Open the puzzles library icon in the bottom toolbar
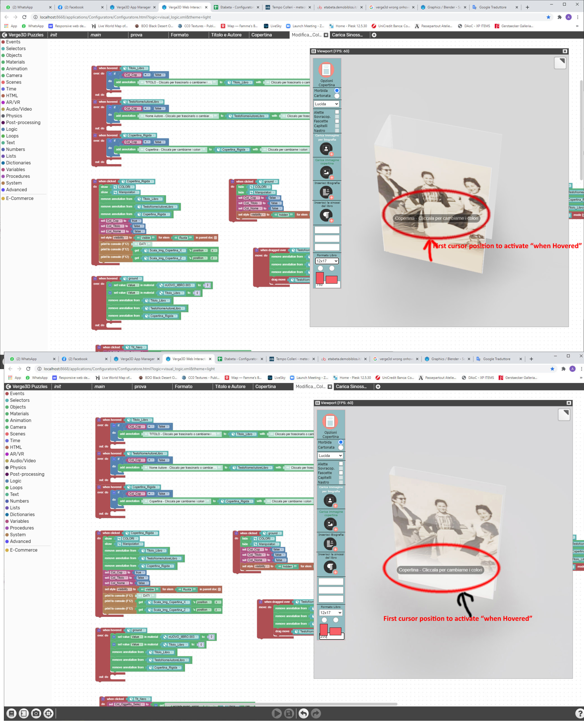The width and height of the screenshot is (584, 728). pyautogui.click(x=11, y=713)
